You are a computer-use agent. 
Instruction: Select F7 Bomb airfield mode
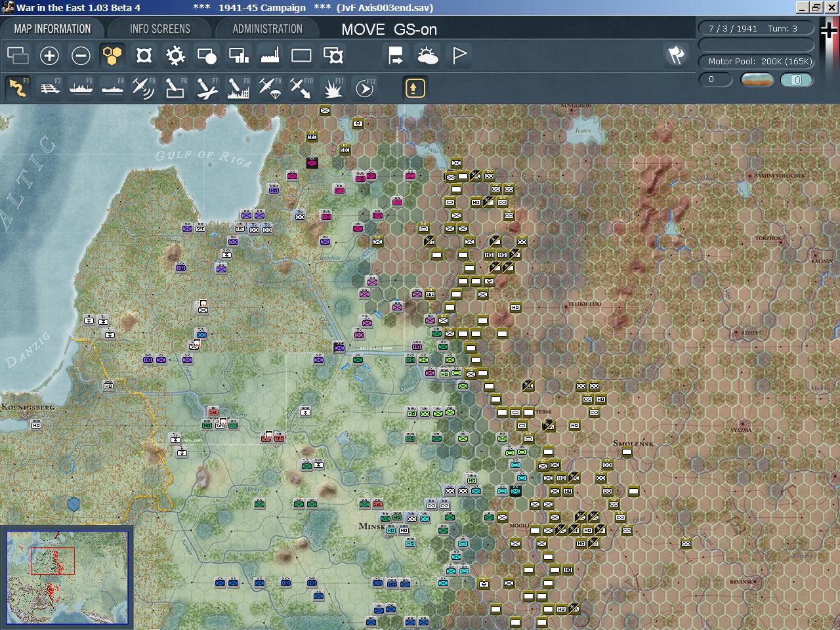click(207, 87)
